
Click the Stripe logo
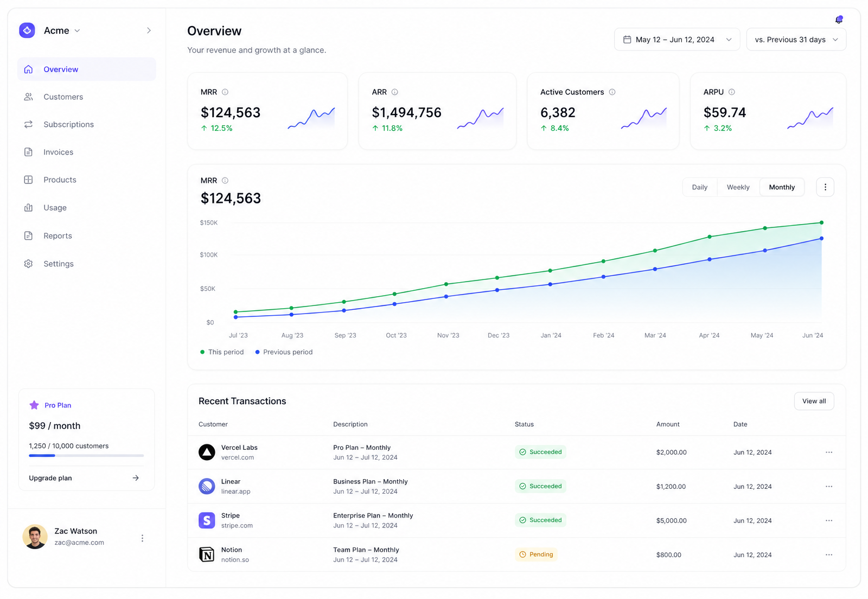pos(207,520)
